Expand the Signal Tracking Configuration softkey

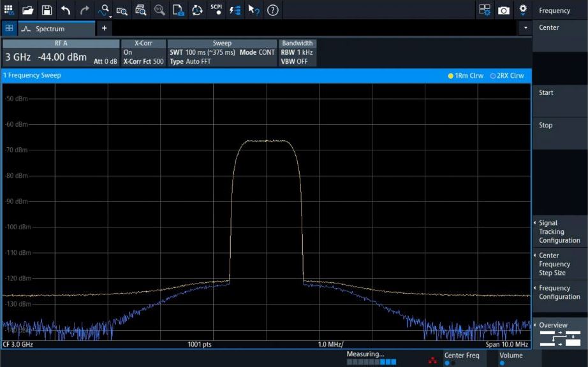point(559,232)
